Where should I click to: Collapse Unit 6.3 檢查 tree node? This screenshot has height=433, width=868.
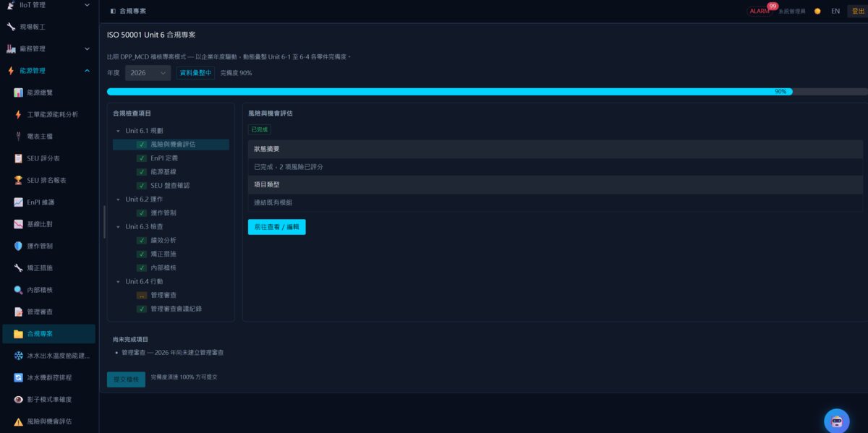tap(118, 227)
